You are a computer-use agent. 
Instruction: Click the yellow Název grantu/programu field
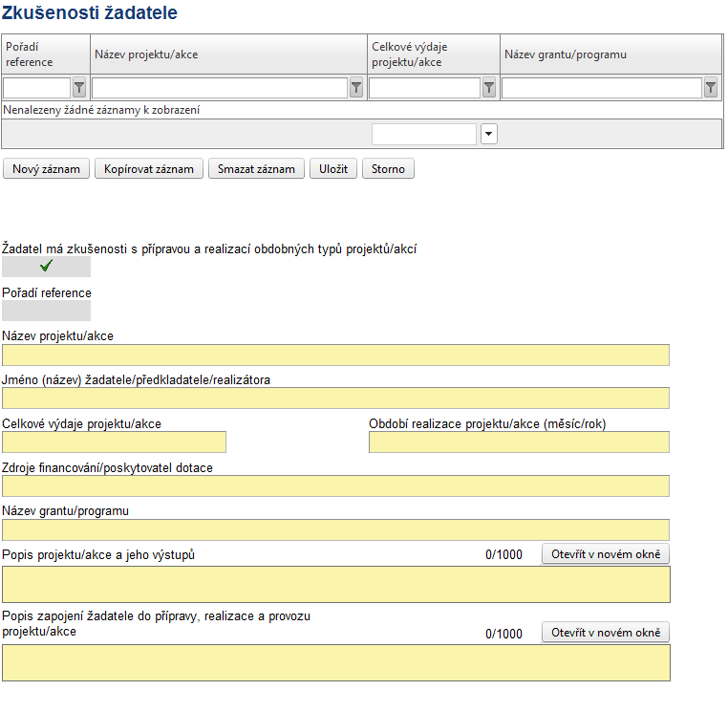click(335, 529)
